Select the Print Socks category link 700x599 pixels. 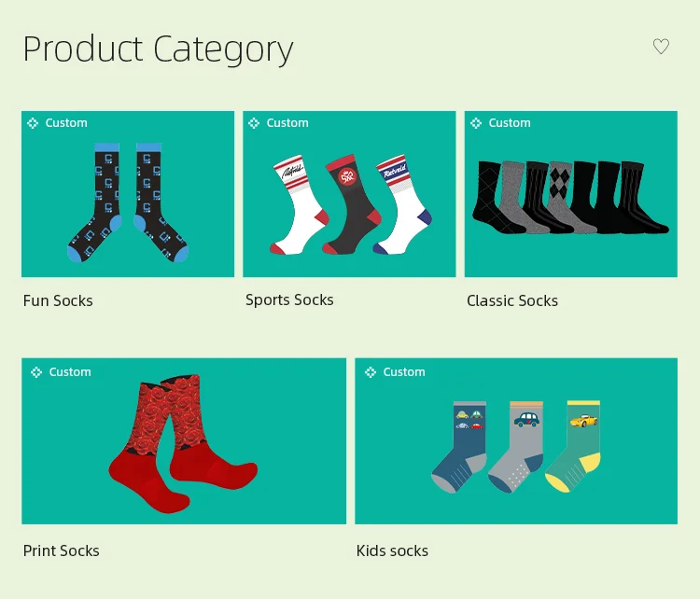click(x=62, y=550)
